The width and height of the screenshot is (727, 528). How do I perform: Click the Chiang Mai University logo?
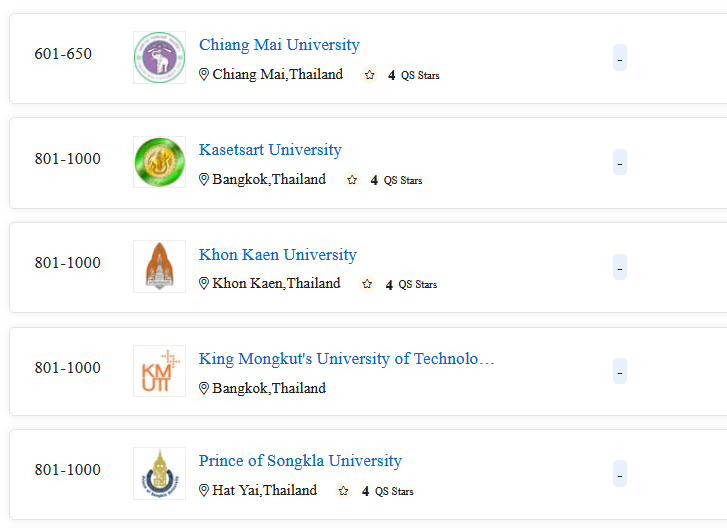pos(159,57)
